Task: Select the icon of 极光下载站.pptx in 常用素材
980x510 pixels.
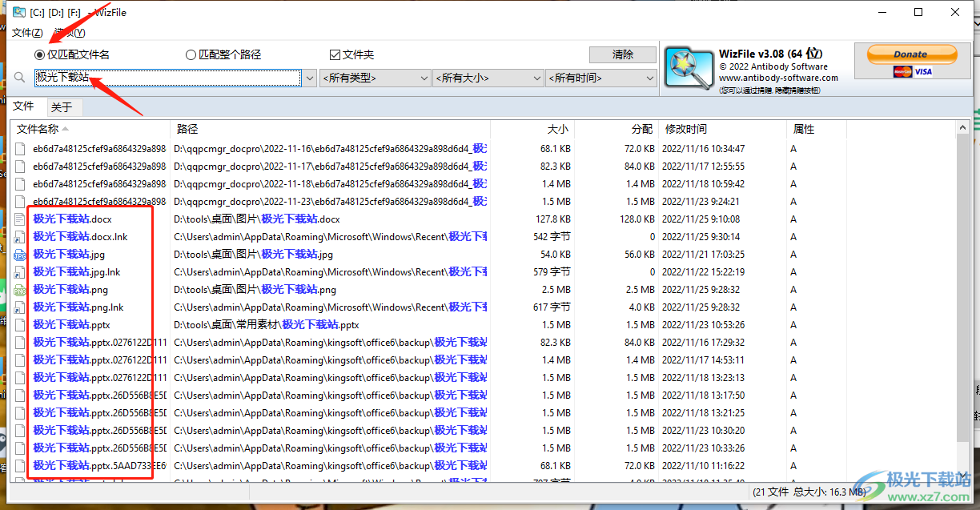Action: click(21, 325)
